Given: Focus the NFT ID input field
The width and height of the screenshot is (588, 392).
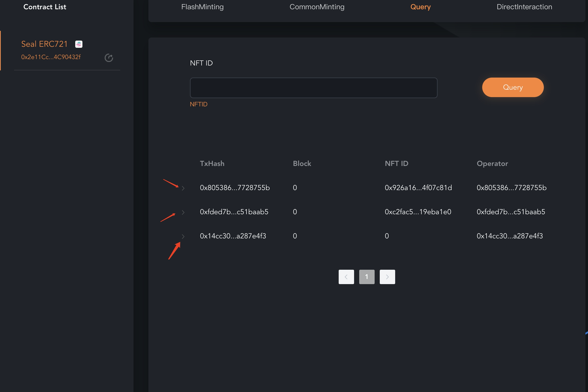Looking at the screenshot, I should point(313,88).
